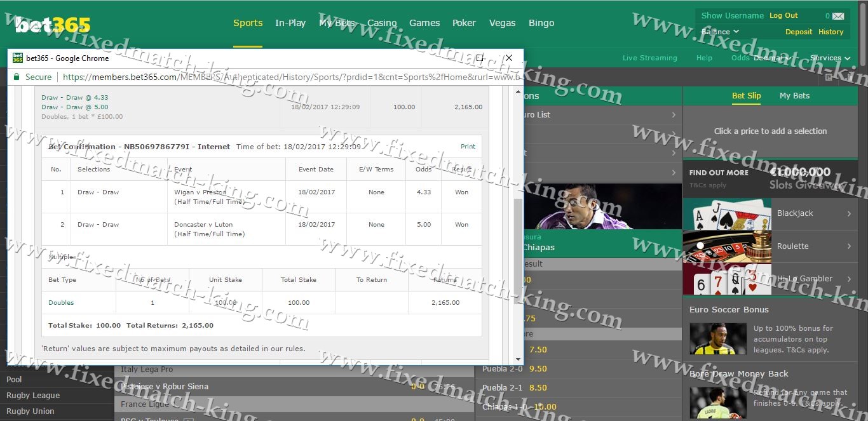The height and width of the screenshot is (421, 868).
Task: Open Euro Soccer Bonus offer title
Action: coord(729,310)
